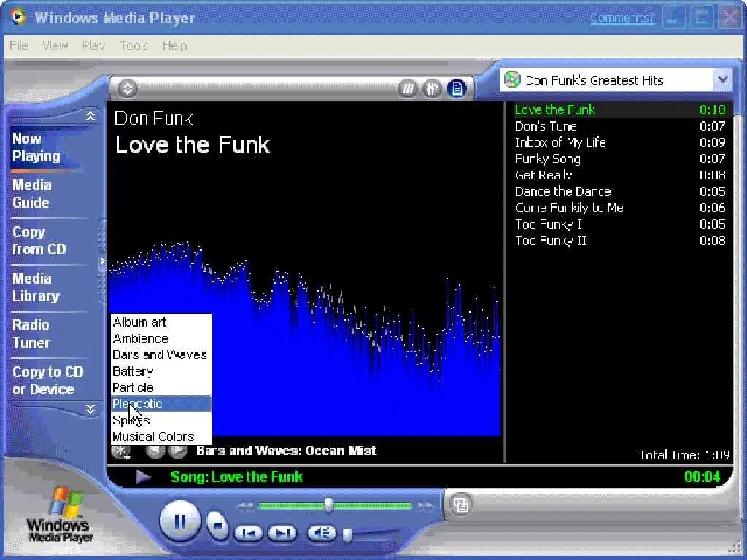Select track Come Funkily to Me
747x560 pixels.
point(620,208)
